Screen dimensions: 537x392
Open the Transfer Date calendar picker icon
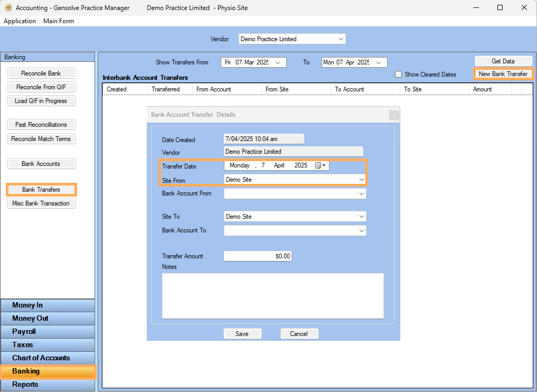pos(320,165)
